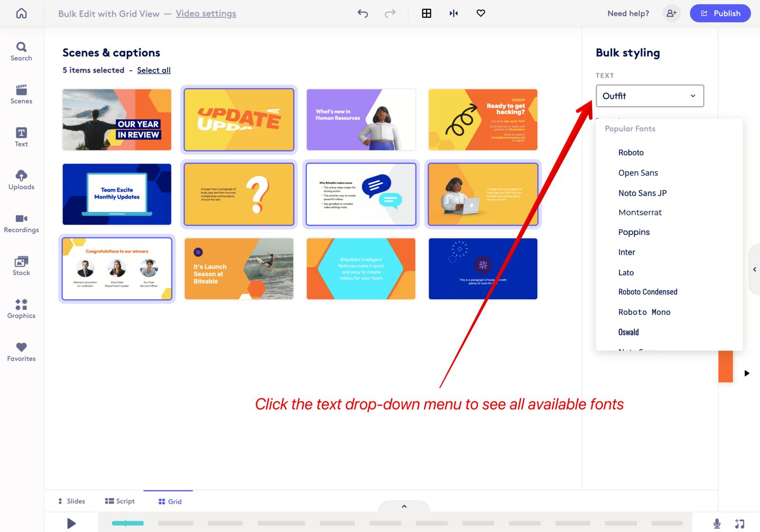Open the Scenes sidebar panel

pyautogui.click(x=21, y=94)
